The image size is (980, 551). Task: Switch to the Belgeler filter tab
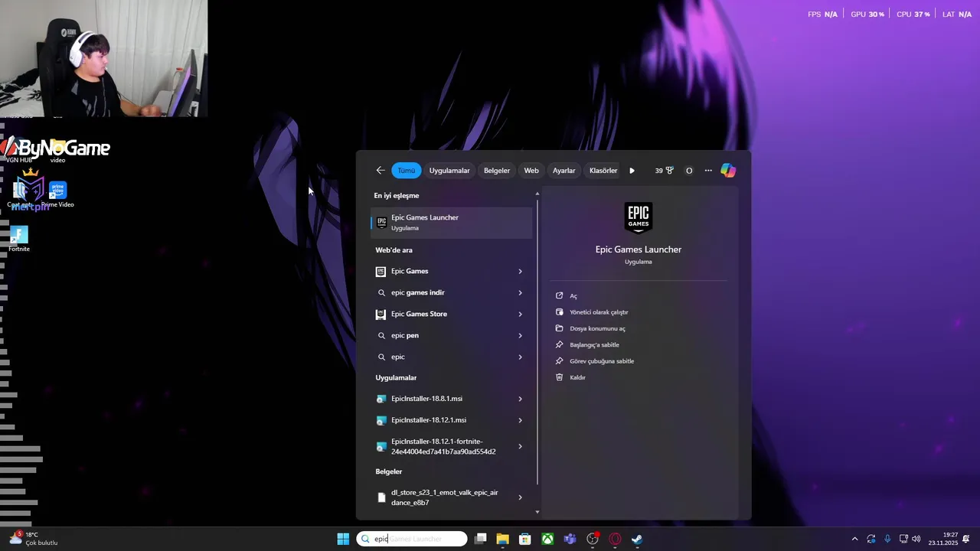click(497, 171)
